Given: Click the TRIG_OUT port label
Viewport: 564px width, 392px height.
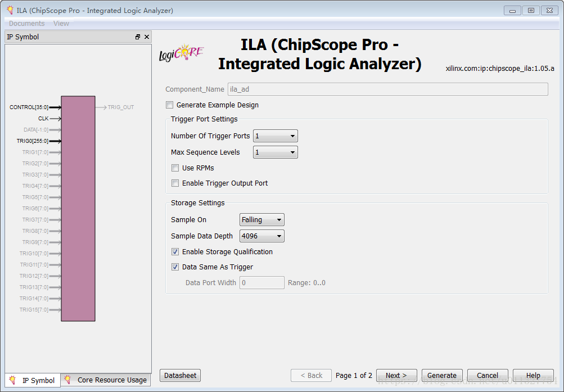Looking at the screenshot, I should 121,107.
